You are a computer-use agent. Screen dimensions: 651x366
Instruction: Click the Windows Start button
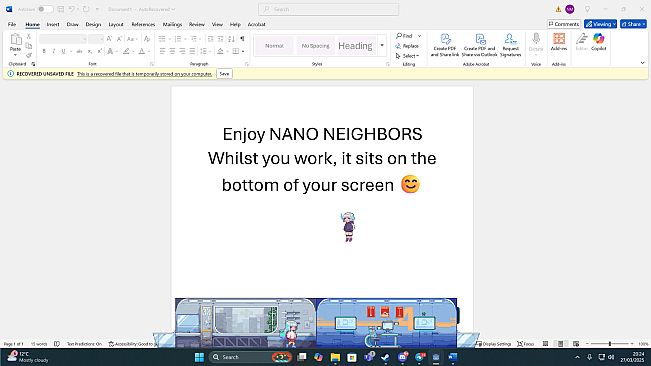[199, 357]
